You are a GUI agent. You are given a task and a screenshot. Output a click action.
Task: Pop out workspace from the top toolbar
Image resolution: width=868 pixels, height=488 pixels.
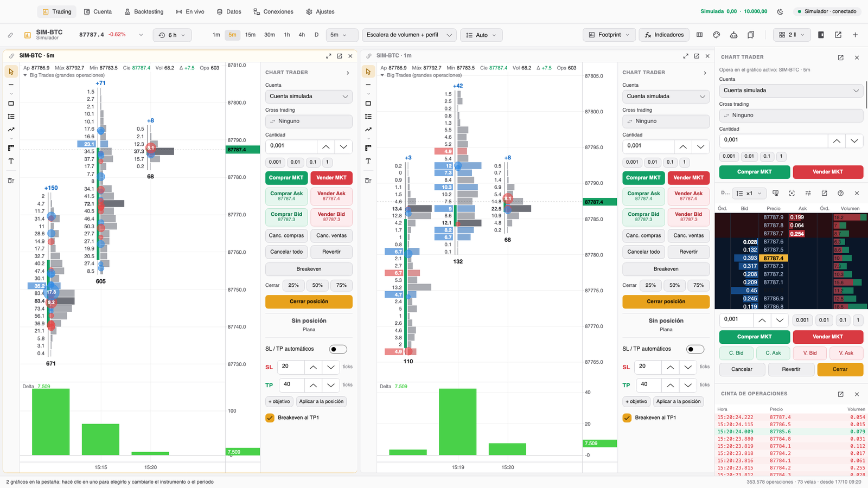point(838,35)
